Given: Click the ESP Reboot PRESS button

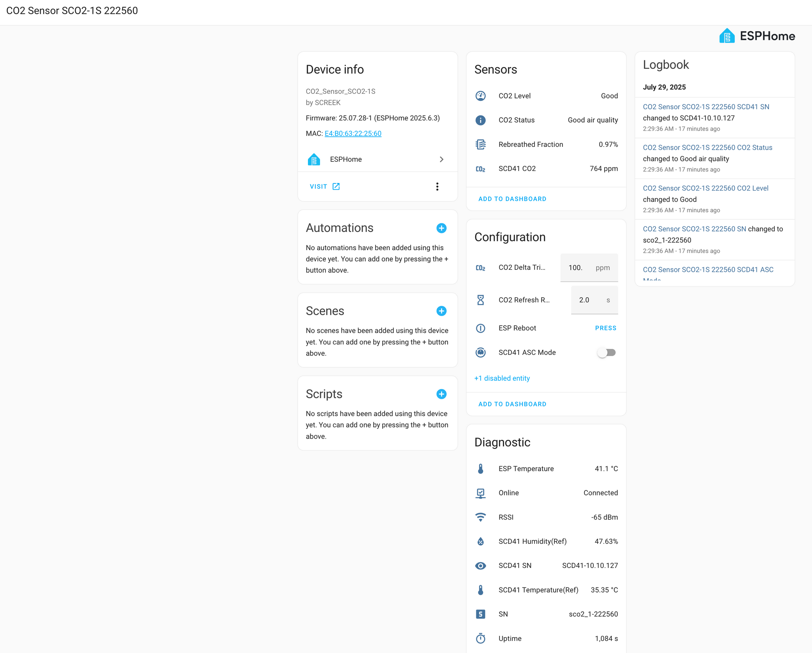Looking at the screenshot, I should click(605, 328).
